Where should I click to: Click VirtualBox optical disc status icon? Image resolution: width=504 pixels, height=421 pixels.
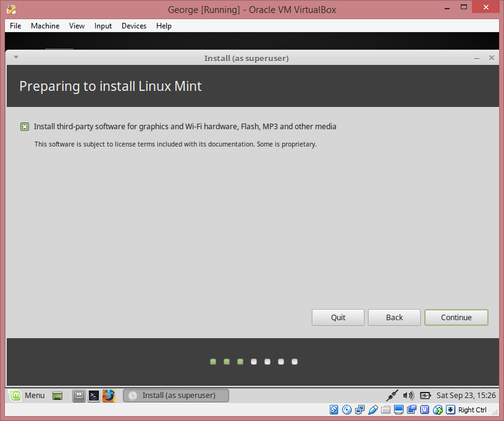click(347, 410)
